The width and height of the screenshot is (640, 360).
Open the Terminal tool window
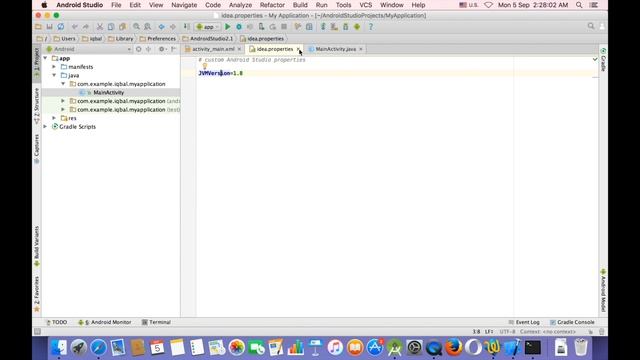click(x=156, y=322)
